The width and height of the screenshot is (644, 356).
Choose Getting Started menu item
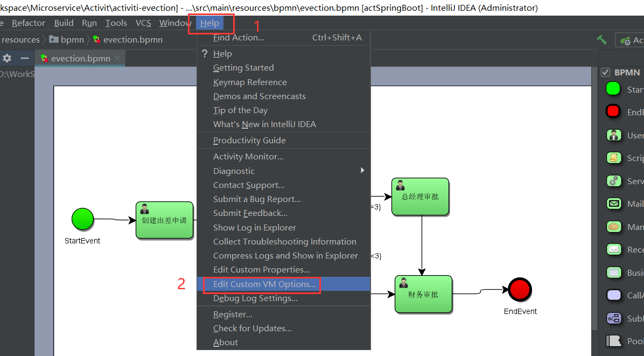coord(283,68)
